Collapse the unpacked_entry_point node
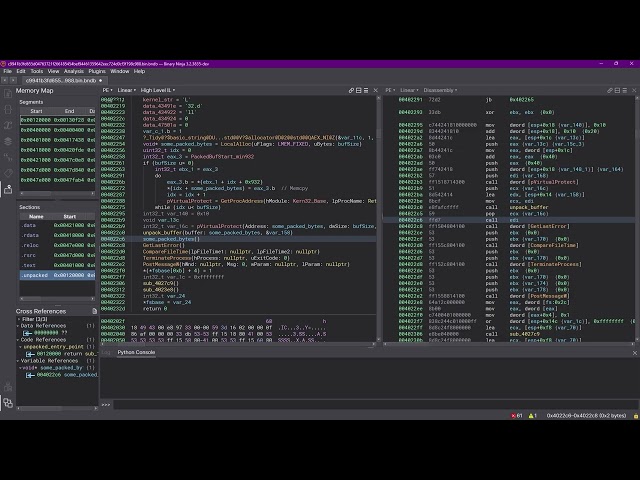 click(x=21, y=347)
